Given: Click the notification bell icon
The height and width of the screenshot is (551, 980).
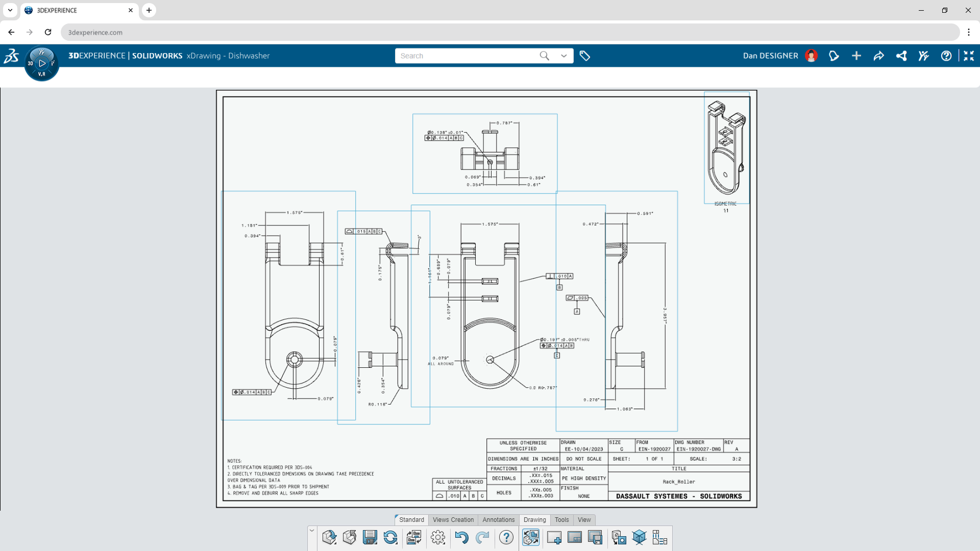Looking at the screenshot, I should pyautogui.click(x=834, y=55).
